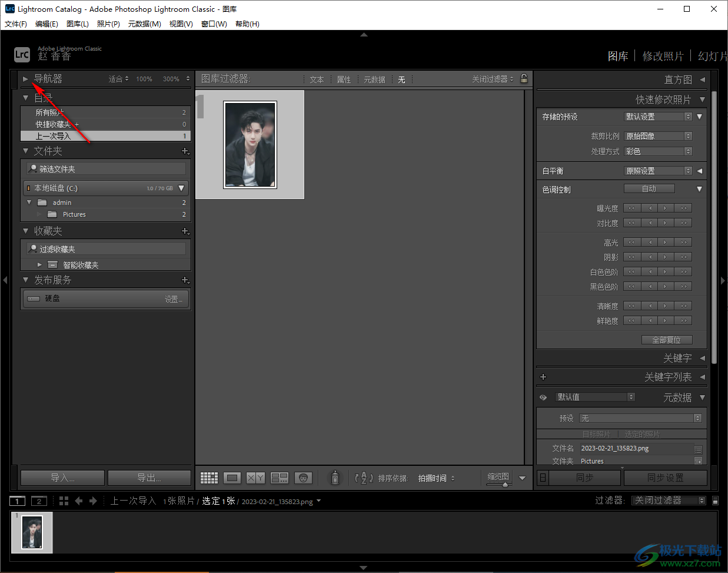Screen dimensions: 728x573
Task: Add a publish service with plus icon
Action: (x=185, y=280)
